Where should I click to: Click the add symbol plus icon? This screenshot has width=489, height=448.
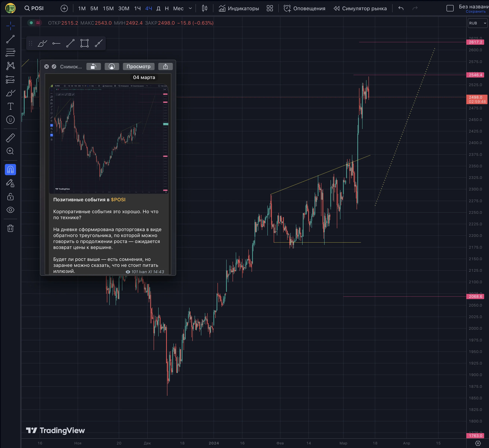[x=64, y=9]
